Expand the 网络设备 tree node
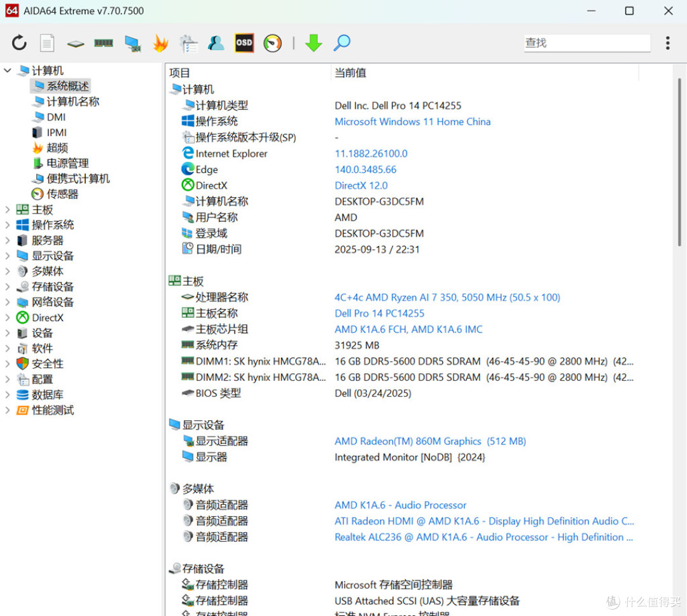Screen dimensions: 687x616 pos(8,302)
